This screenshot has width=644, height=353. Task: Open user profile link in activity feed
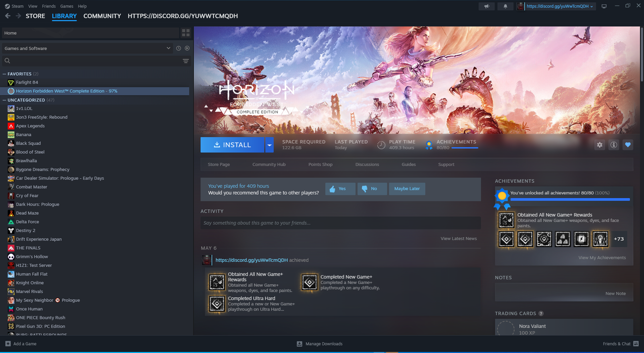pyautogui.click(x=252, y=260)
